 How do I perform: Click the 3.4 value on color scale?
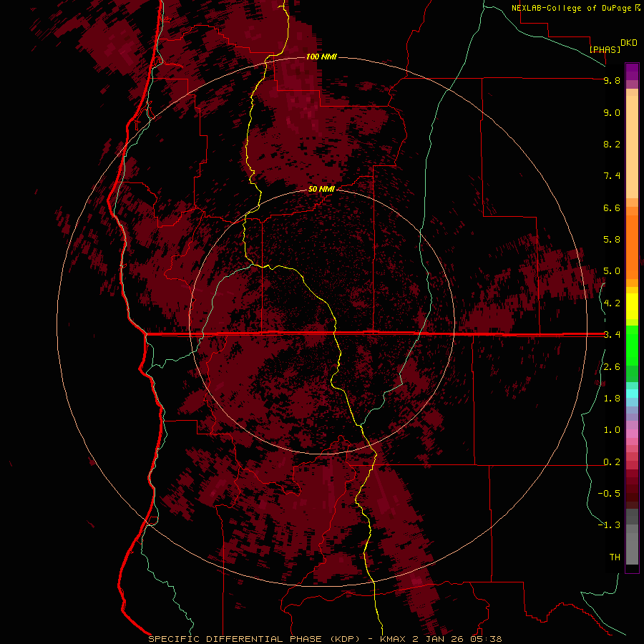[x=612, y=335]
